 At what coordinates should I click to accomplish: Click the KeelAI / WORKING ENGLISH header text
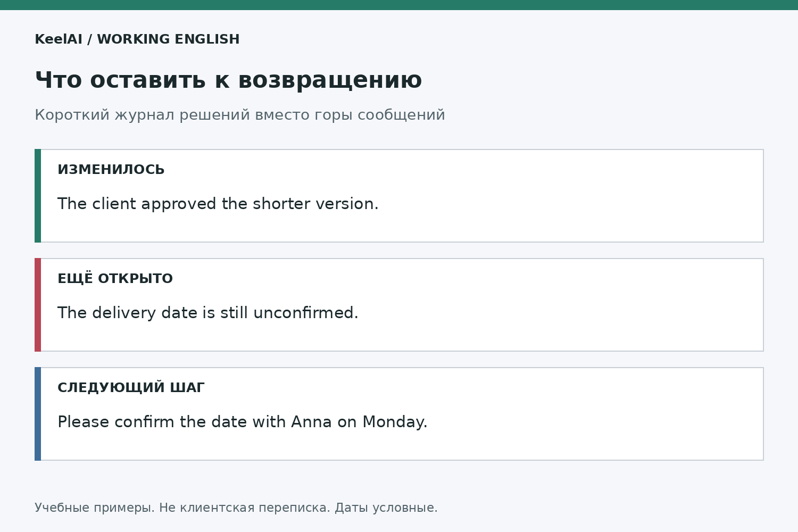[137, 39]
